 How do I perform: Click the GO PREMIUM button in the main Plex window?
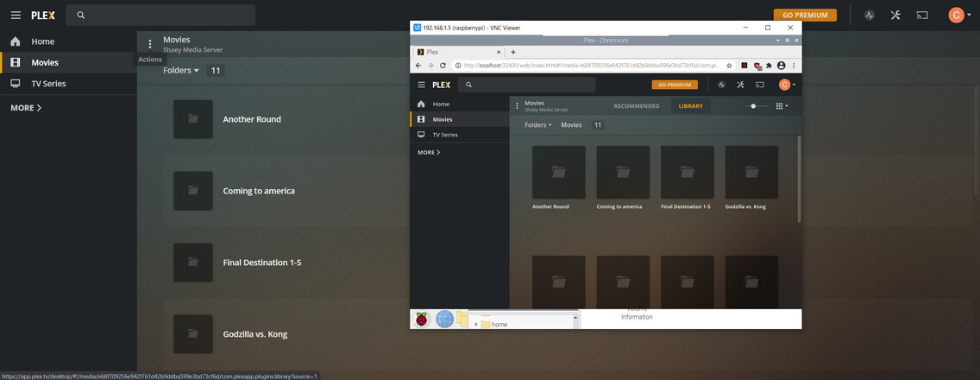pos(805,15)
